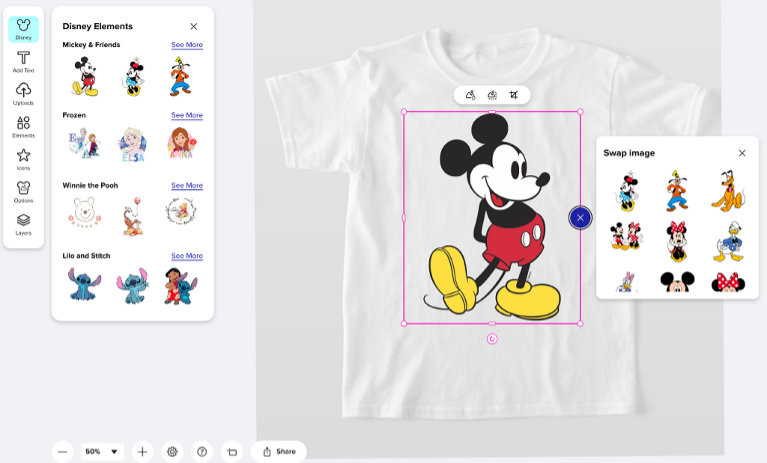Click the Swap image title

(629, 153)
